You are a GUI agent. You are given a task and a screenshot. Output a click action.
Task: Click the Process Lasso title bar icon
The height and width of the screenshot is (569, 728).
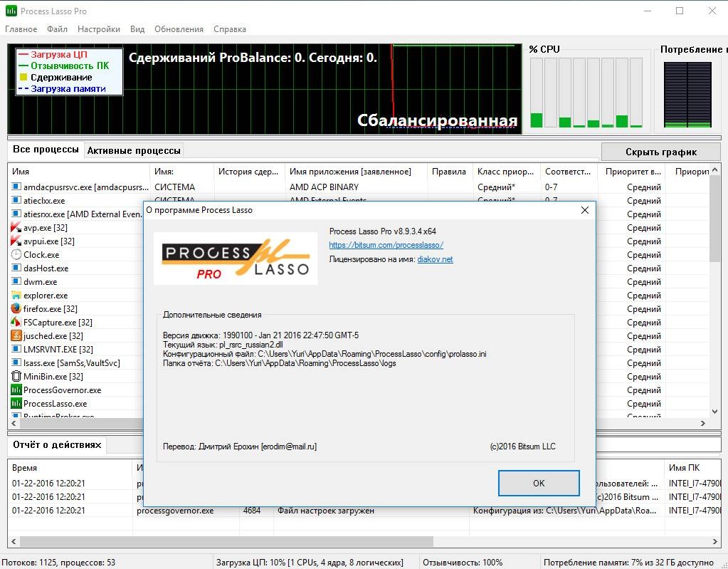pyautogui.click(x=11, y=11)
